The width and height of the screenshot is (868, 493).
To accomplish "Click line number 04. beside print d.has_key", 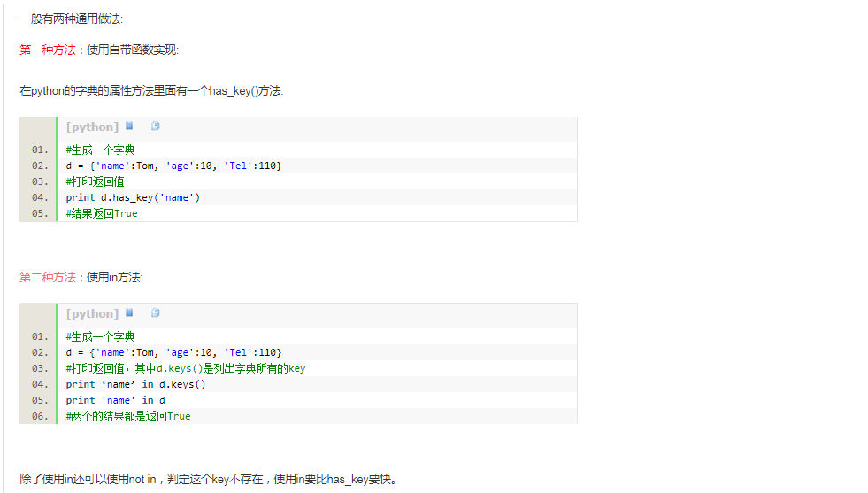I will [x=40, y=197].
